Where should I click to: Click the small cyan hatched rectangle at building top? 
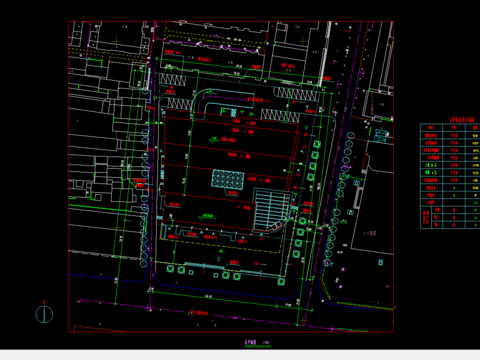234,112
